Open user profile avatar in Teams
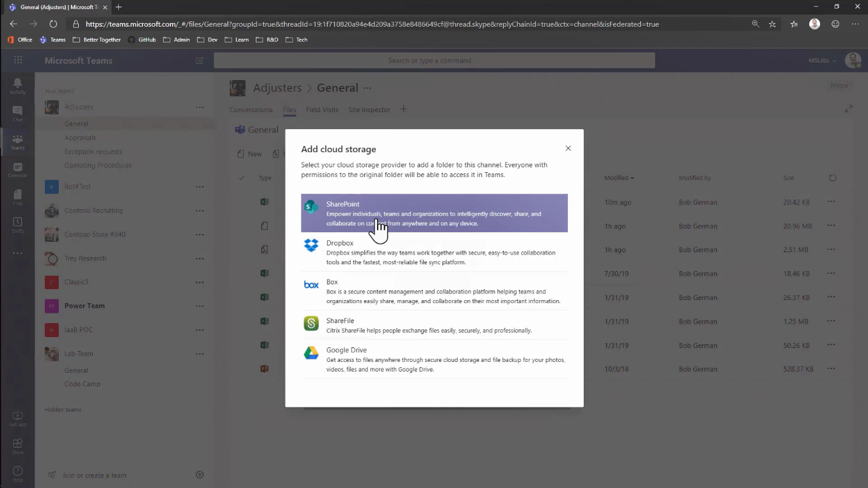This screenshot has height=488, width=868. coord(853,60)
